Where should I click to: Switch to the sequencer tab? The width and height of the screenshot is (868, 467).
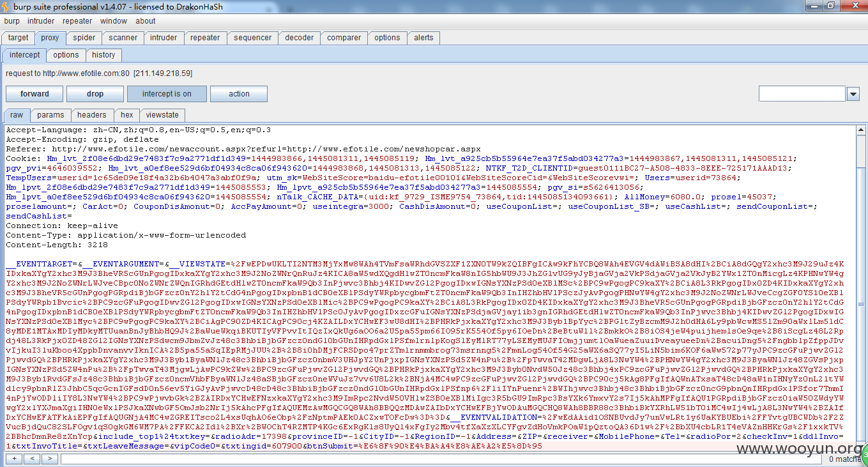pos(252,38)
